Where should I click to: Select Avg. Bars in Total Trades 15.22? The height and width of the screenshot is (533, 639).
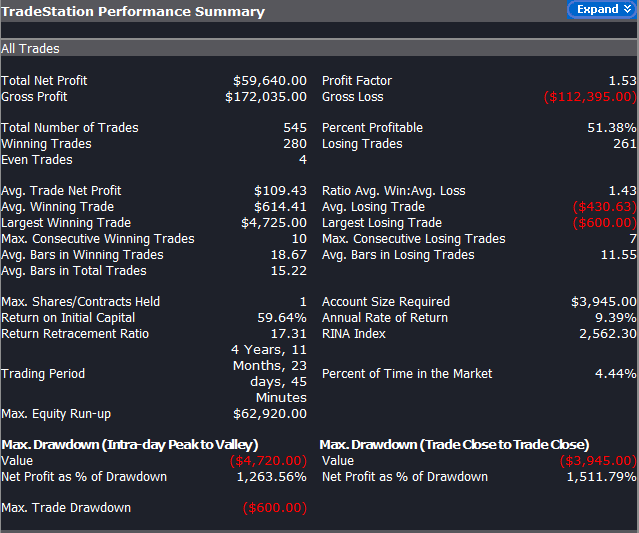(x=289, y=271)
